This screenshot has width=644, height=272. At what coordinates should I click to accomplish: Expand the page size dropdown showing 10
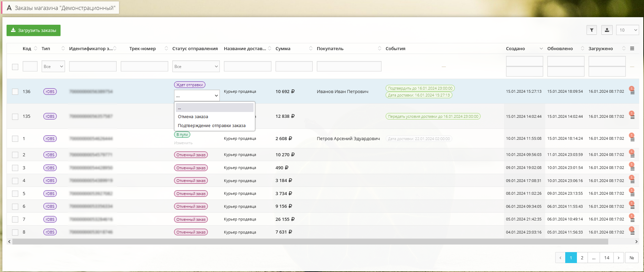[627, 30]
